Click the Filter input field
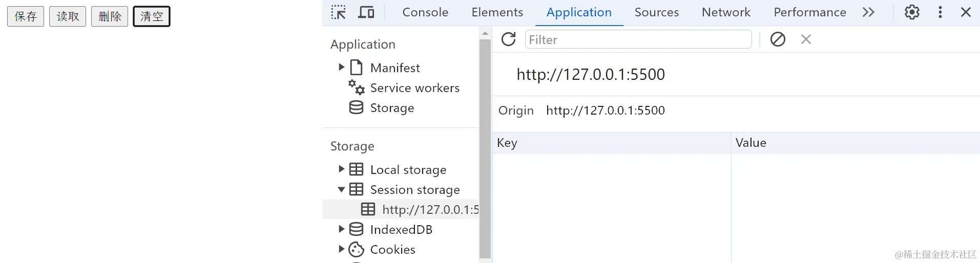This screenshot has height=263, width=980. (x=638, y=39)
